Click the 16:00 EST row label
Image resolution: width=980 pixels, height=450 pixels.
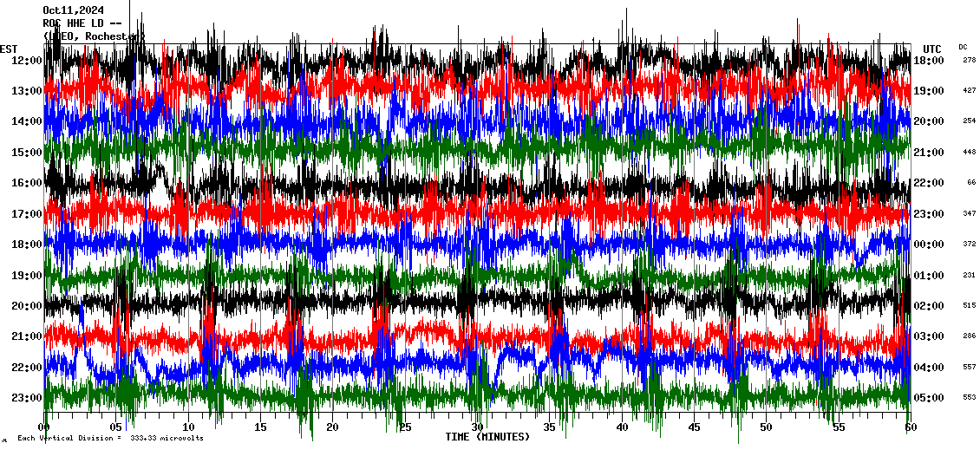(x=26, y=183)
